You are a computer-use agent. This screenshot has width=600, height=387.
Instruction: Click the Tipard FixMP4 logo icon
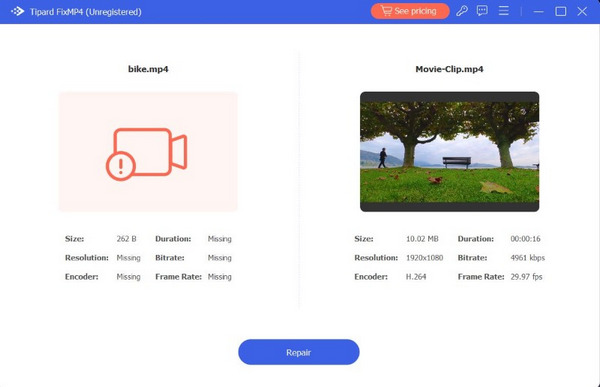[x=17, y=11]
